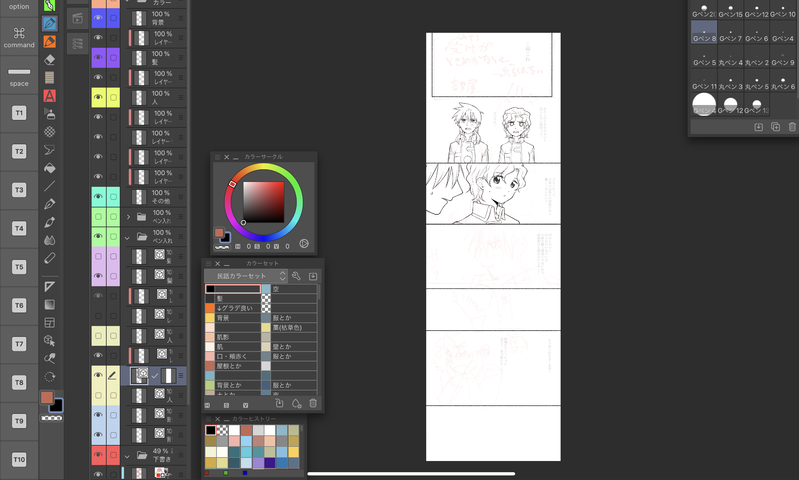
Task: Click replace color page icon in Color Set
Action: (x=279, y=404)
